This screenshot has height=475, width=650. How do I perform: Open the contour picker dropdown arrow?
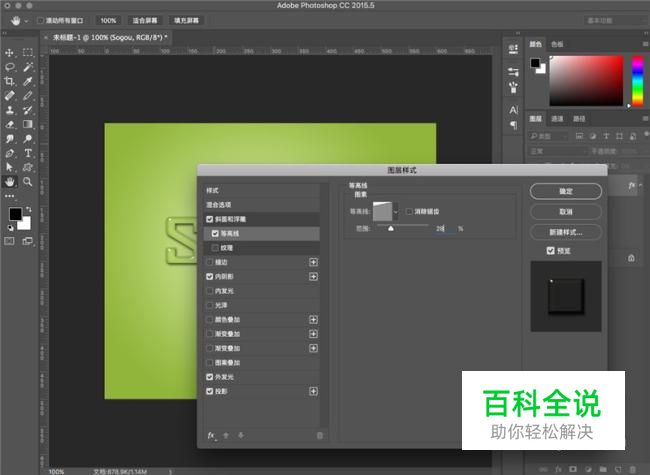click(395, 212)
